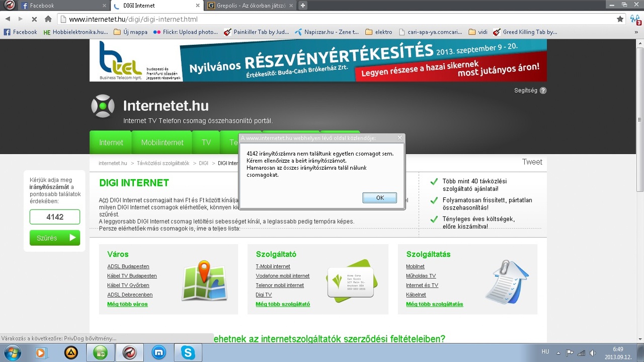The width and height of the screenshot is (644, 362).
Task: Open the browser home page icon
Action: click(x=48, y=19)
